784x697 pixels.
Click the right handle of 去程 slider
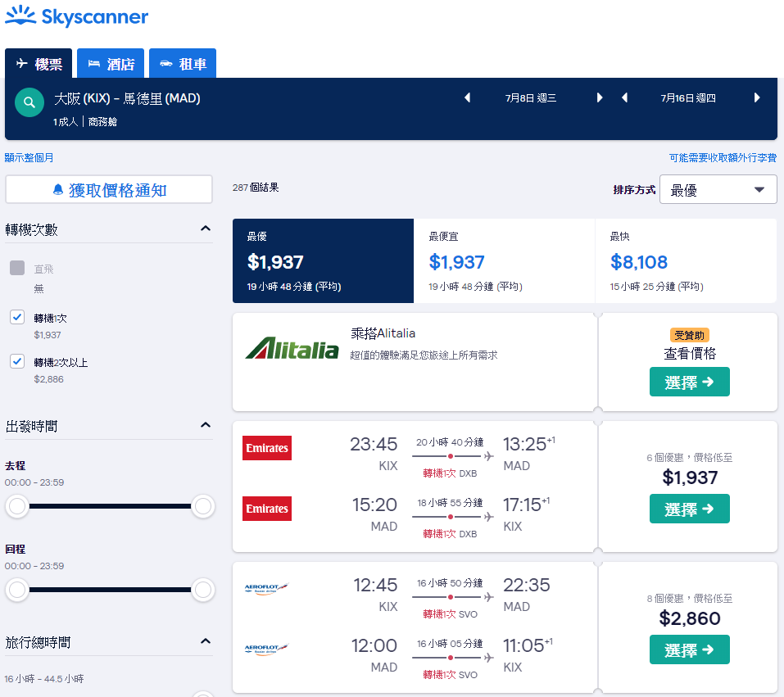(203, 506)
